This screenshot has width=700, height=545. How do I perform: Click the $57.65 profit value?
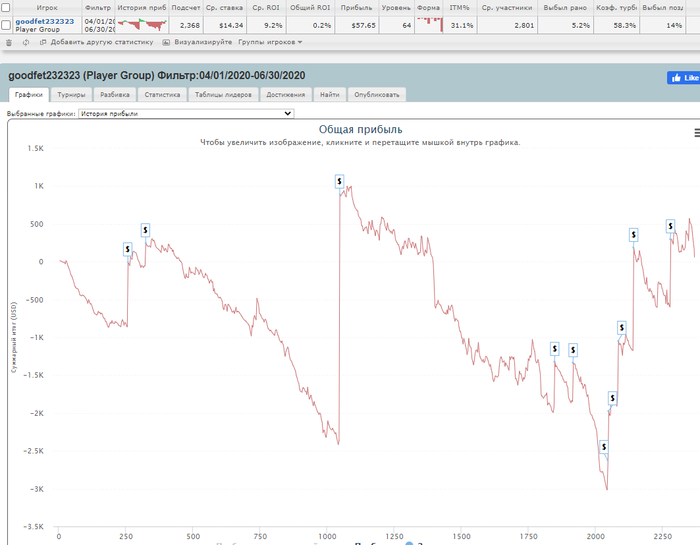tap(363, 25)
